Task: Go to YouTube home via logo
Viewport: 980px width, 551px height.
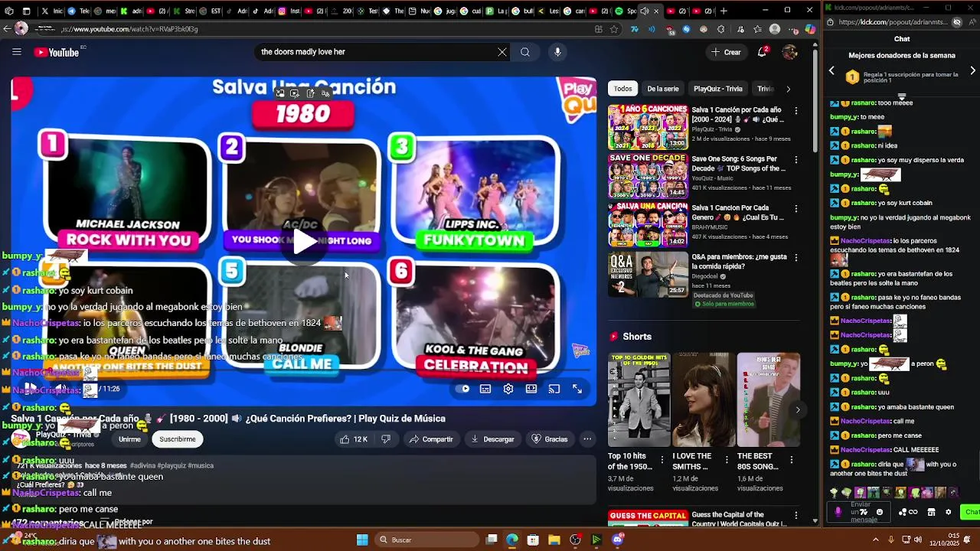Action: [57, 52]
